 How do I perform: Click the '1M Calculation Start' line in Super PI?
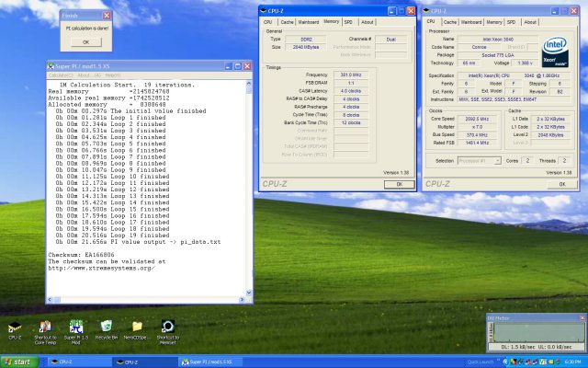[x=127, y=85]
